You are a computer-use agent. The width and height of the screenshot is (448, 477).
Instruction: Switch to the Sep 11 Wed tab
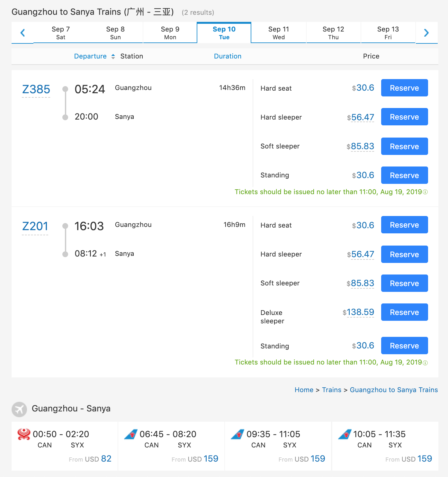point(279,33)
